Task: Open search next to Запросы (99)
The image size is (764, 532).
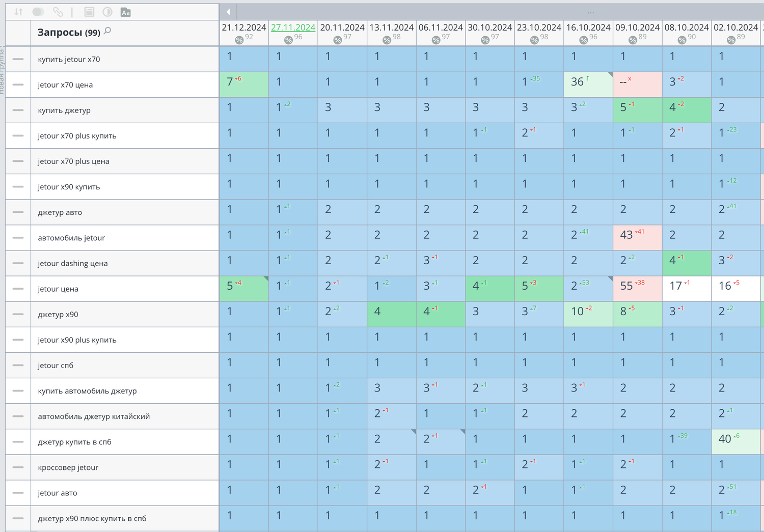Action: point(107,31)
